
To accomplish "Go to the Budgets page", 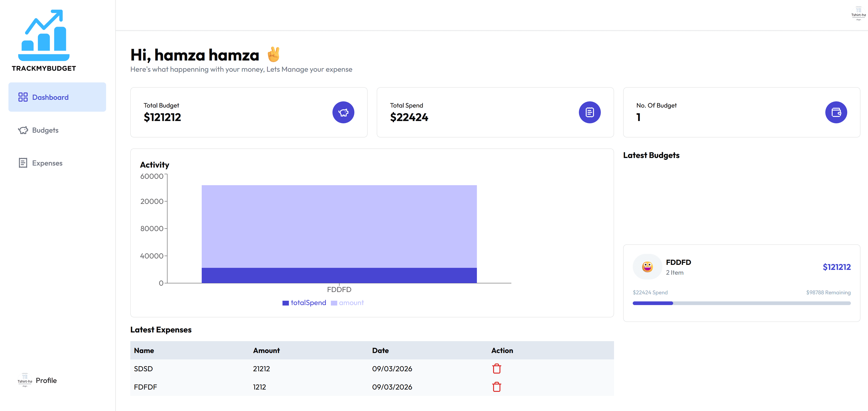I will pos(45,130).
